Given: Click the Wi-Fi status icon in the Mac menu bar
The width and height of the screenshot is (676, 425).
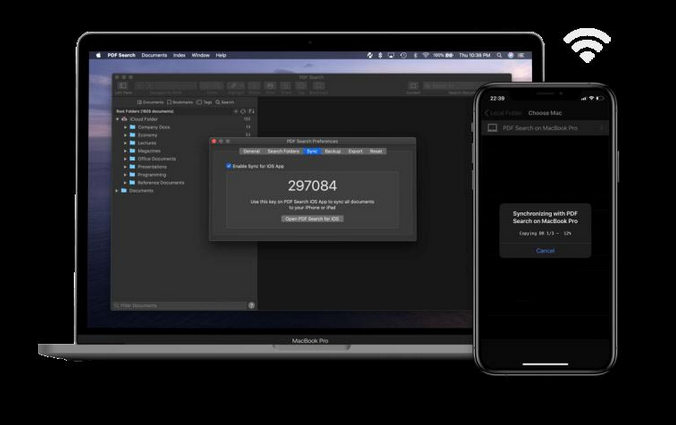Looking at the screenshot, I should (426, 55).
